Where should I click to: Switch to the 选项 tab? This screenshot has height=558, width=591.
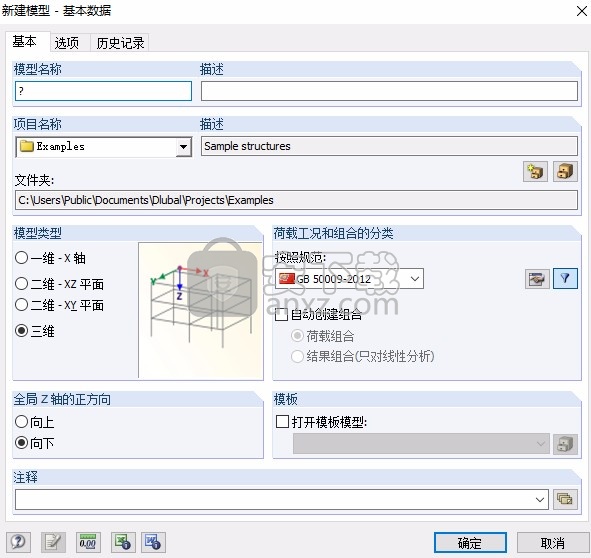(x=67, y=43)
